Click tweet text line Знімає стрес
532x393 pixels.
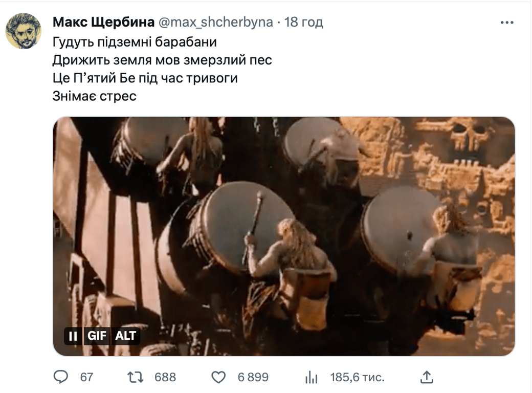point(94,96)
